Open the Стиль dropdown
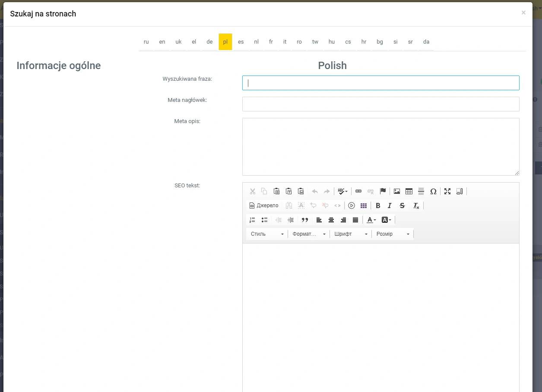The height and width of the screenshot is (392, 542). [267, 234]
